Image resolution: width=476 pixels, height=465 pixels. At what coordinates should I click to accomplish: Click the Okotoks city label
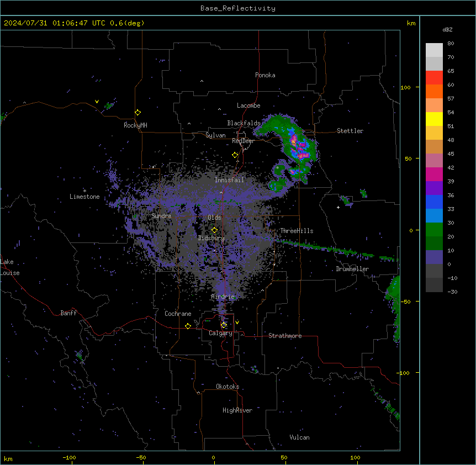pyautogui.click(x=228, y=387)
